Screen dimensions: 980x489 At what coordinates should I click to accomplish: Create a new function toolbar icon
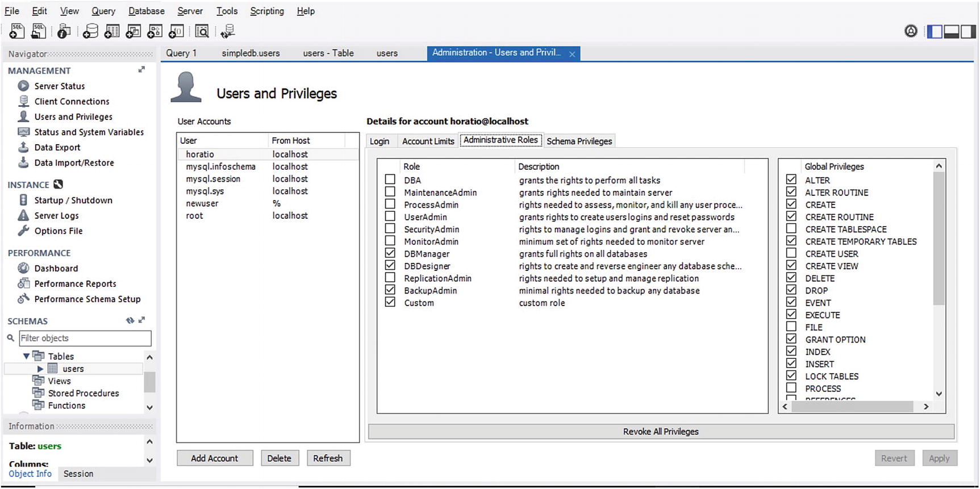pos(177,31)
